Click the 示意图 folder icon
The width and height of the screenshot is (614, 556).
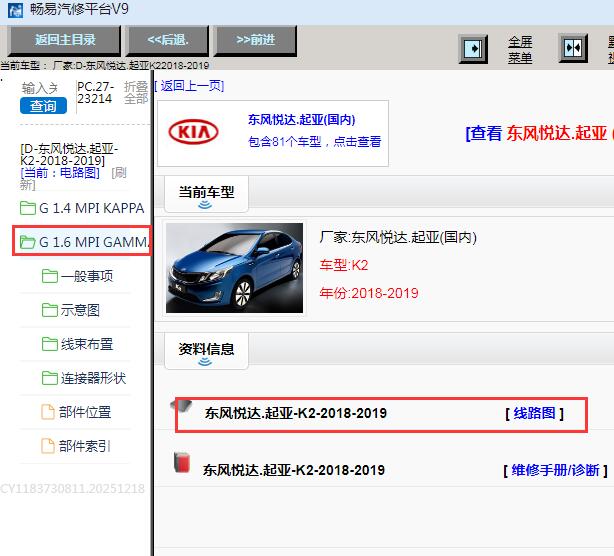pyautogui.click(x=50, y=310)
